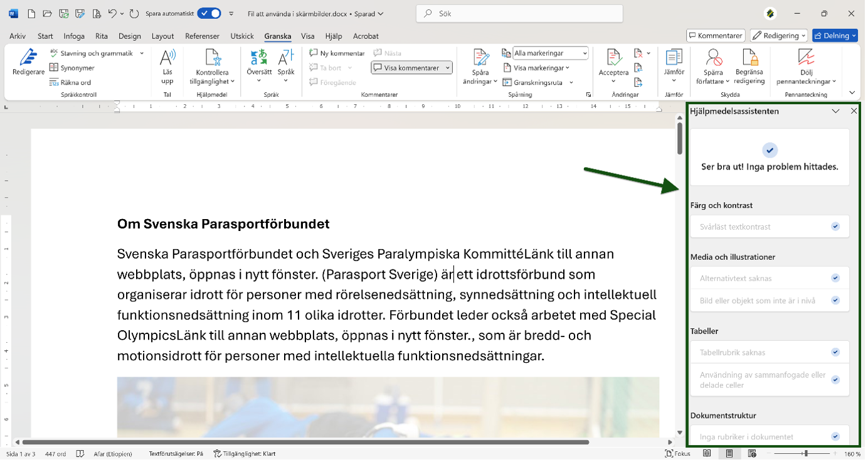The image size is (868, 462).
Task: Go to next change icon in Ändringar
Action: [638, 82]
